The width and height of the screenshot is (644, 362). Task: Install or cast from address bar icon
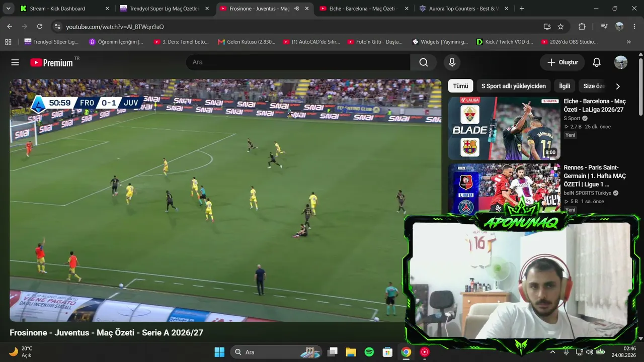coord(547,26)
